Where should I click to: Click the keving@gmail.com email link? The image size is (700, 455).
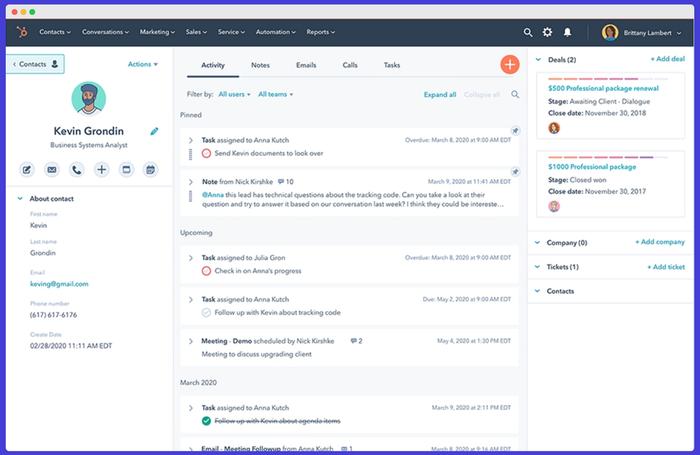(59, 284)
